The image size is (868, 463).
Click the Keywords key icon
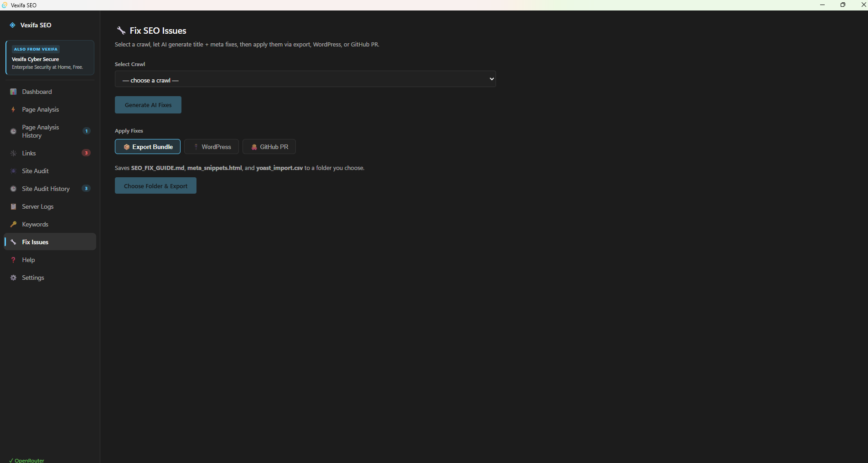(13, 224)
